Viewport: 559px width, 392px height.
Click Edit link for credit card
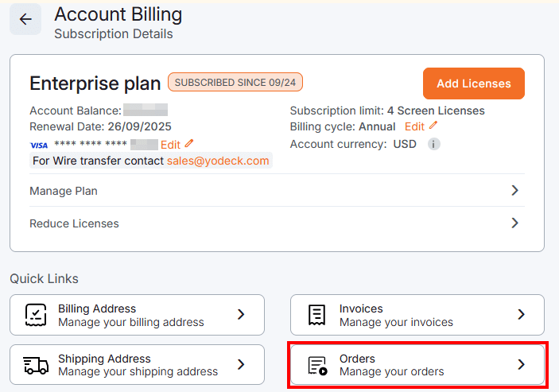pyautogui.click(x=170, y=145)
